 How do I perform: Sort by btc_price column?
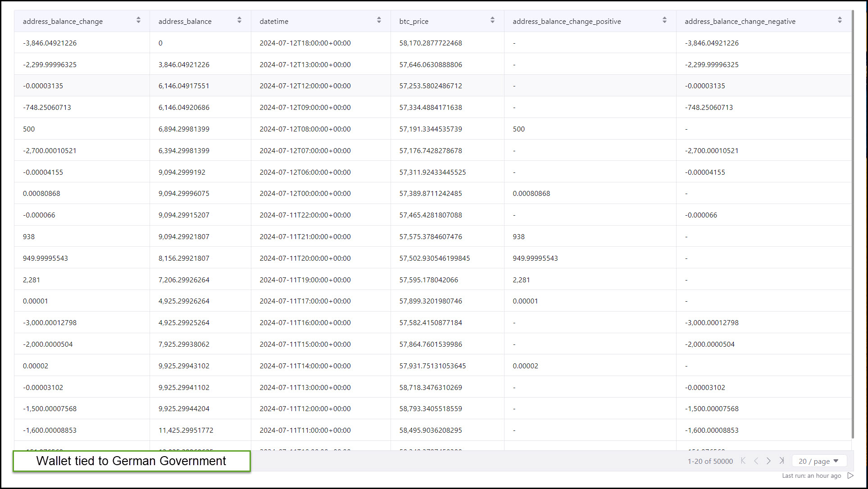pyautogui.click(x=492, y=20)
